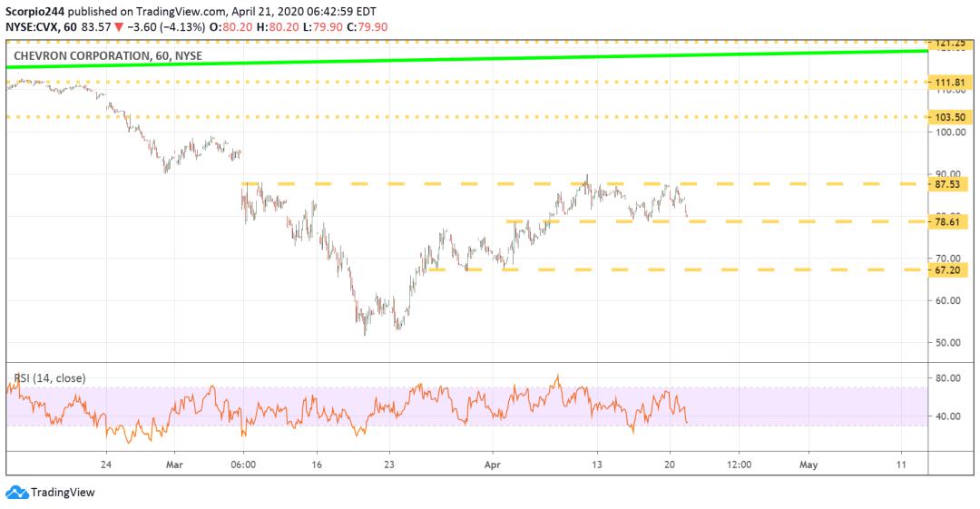The image size is (980, 509).
Task: Click the May date marker on time axis
Action: pyautogui.click(x=808, y=465)
